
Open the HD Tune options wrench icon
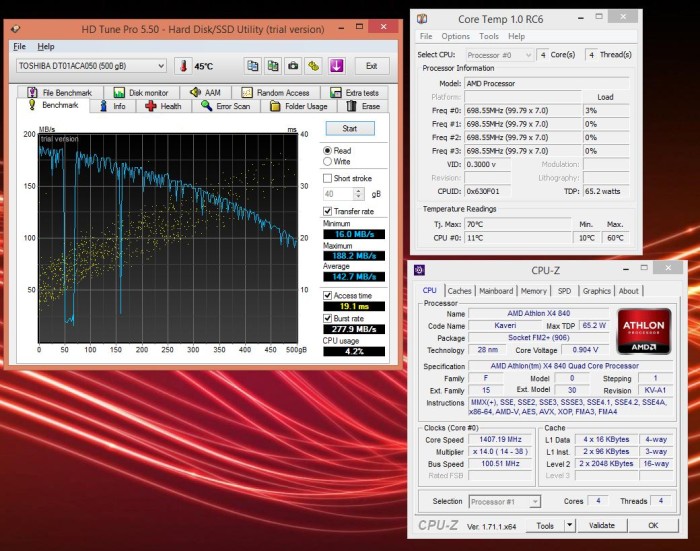click(x=313, y=66)
